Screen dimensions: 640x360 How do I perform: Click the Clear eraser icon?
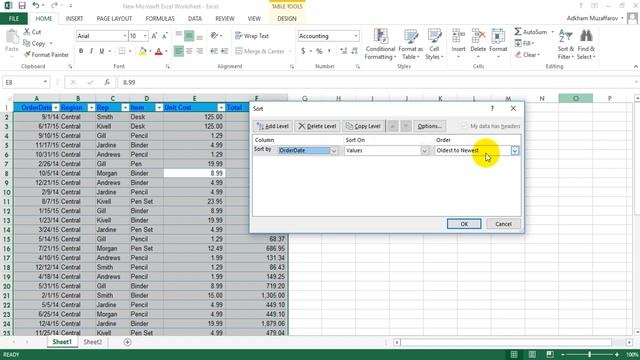518,54
